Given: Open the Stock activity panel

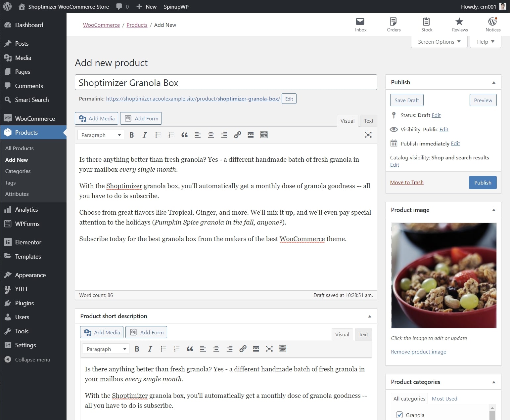Looking at the screenshot, I should 427,25.
